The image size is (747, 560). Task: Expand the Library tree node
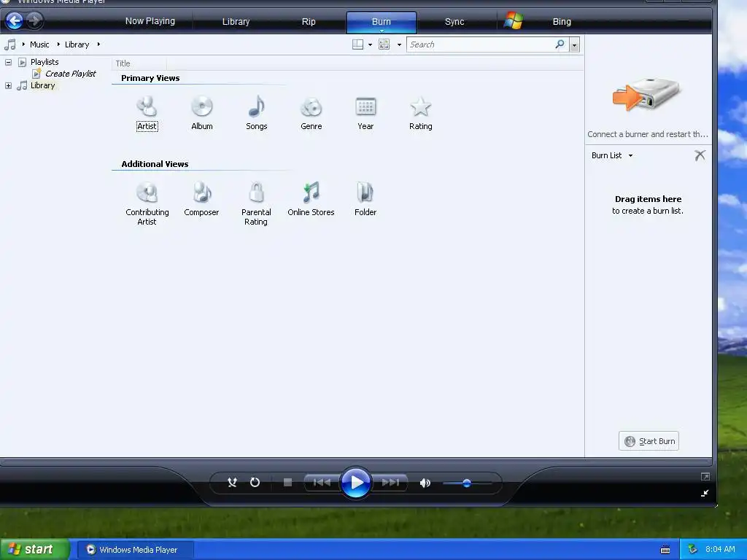click(x=8, y=86)
